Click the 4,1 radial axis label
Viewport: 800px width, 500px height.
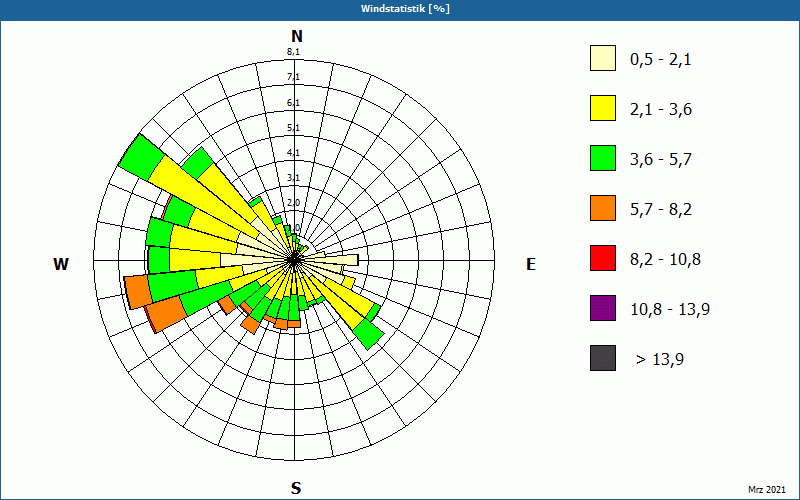click(293, 153)
